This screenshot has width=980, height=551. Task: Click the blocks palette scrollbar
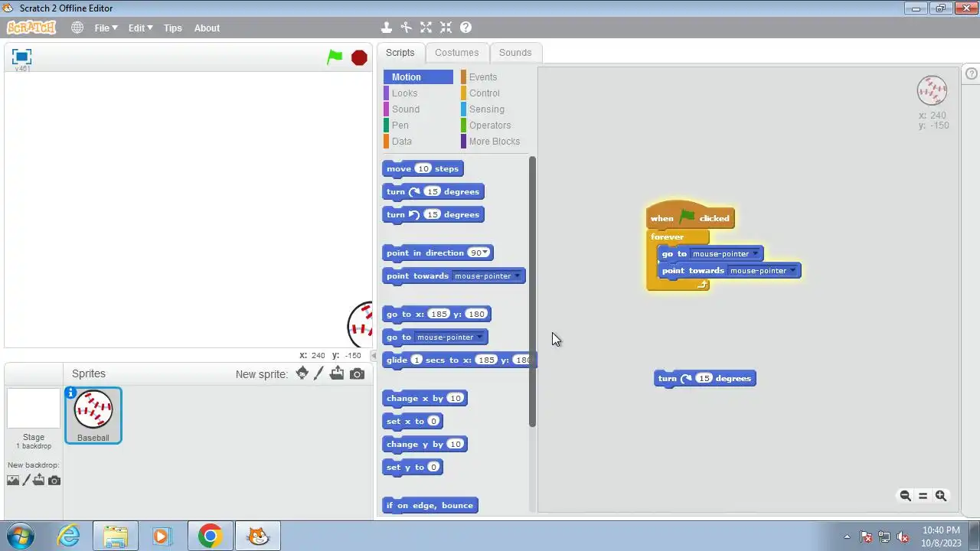(532, 291)
